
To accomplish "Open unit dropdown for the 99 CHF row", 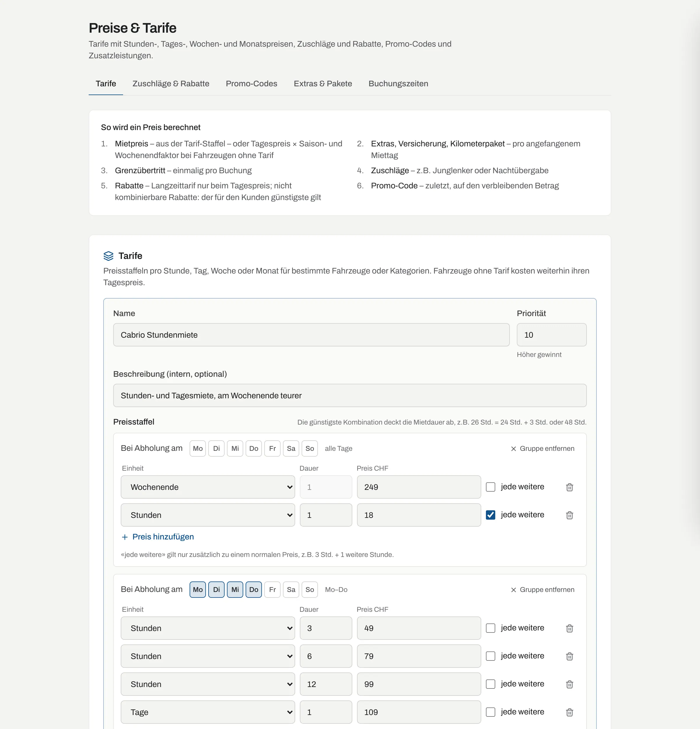I will pyautogui.click(x=208, y=684).
